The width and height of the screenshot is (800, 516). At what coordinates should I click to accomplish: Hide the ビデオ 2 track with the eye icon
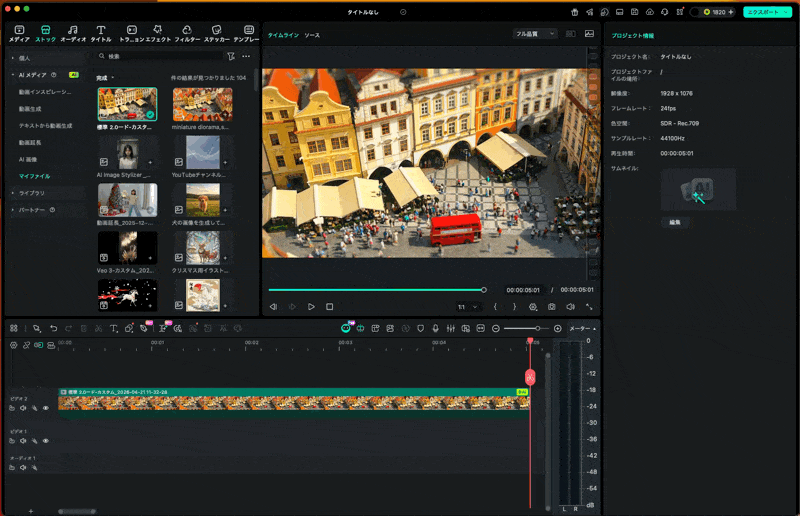pos(46,408)
